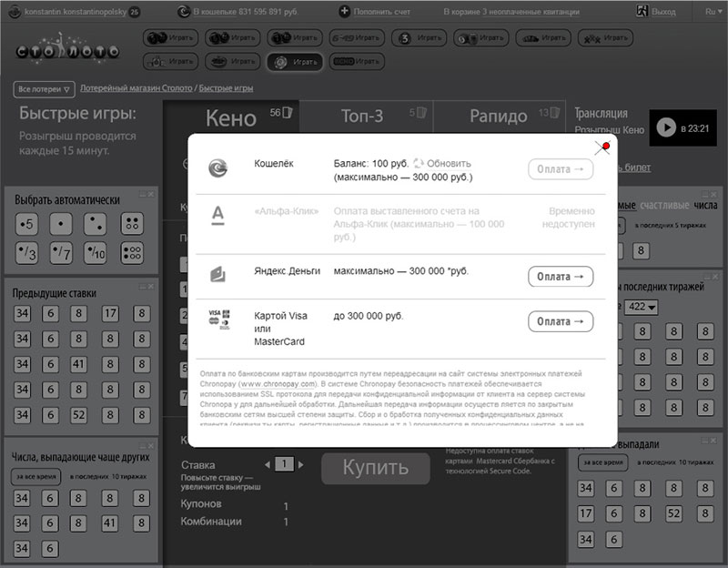Close the payment methods dialog
Screen dimensions: 728x568
(x=602, y=148)
